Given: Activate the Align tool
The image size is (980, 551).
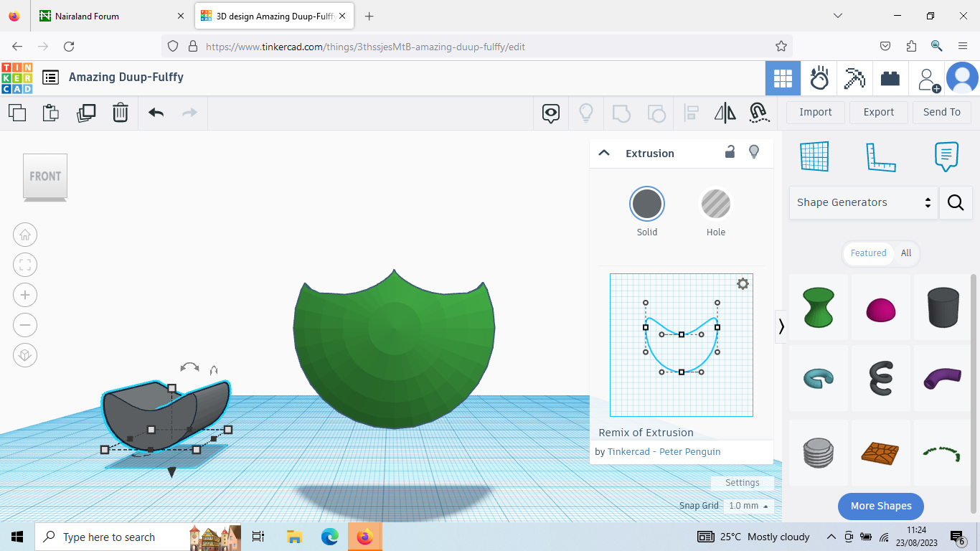Looking at the screenshot, I should (x=691, y=113).
